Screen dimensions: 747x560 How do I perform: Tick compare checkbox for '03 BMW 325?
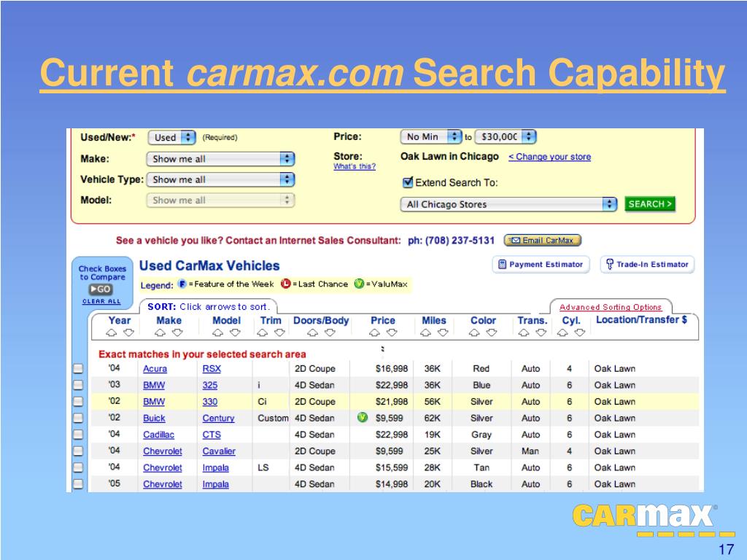(x=78, y=385)
